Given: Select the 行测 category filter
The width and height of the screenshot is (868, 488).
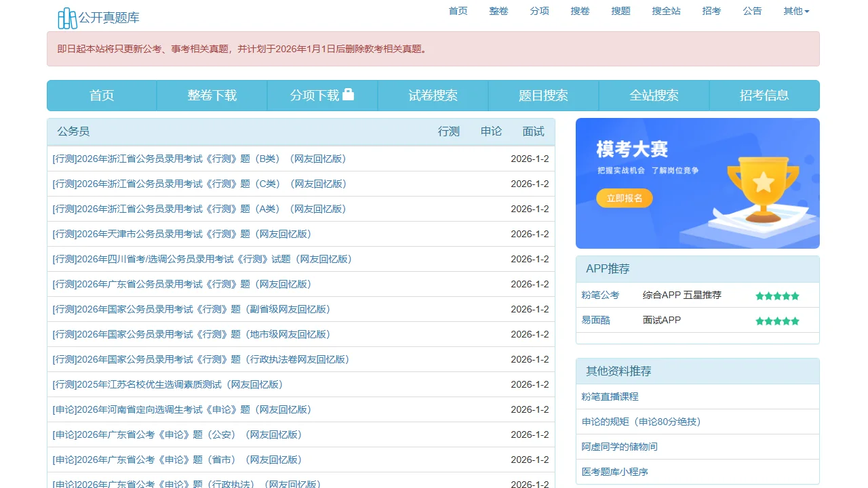Looking at the screenshot, I should (448, 131).
